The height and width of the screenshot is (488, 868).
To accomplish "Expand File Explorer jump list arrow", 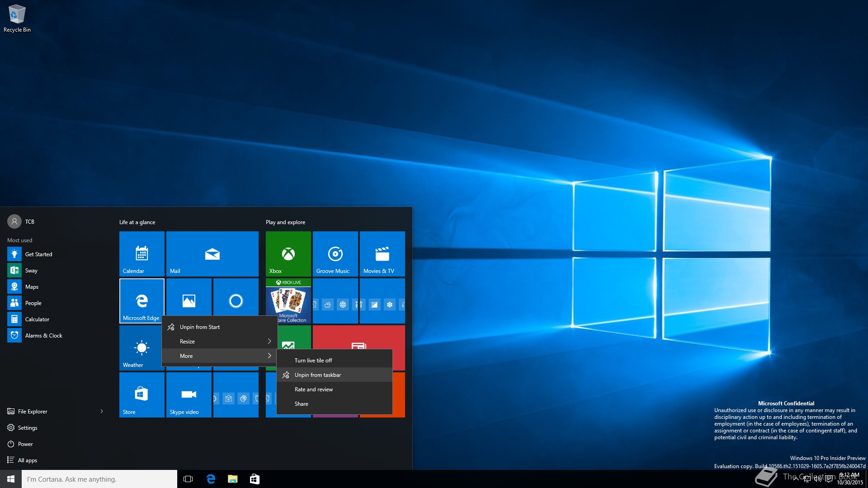I will pyautogui.click(x=102, y=412).
